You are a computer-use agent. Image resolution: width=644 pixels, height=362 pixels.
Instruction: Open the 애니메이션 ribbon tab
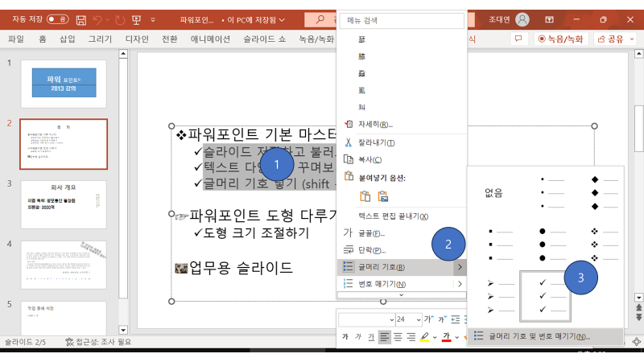[210, 39]
